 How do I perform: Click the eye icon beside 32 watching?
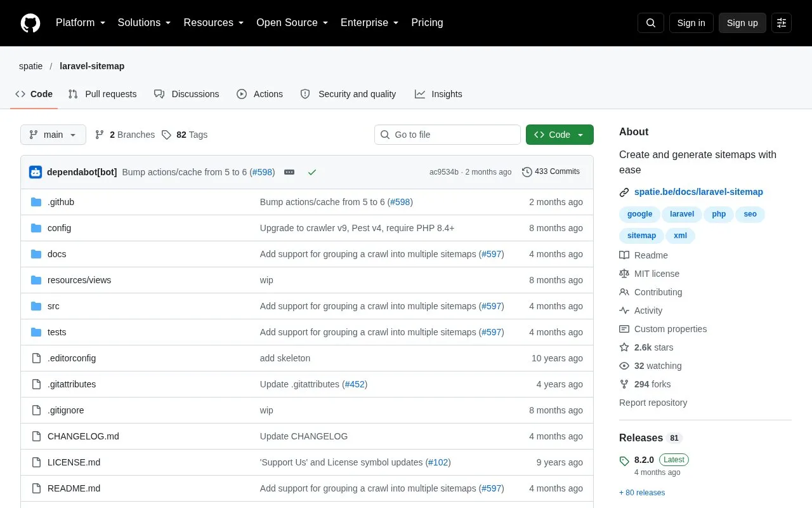pyautogui.click(x=624, y=366)
